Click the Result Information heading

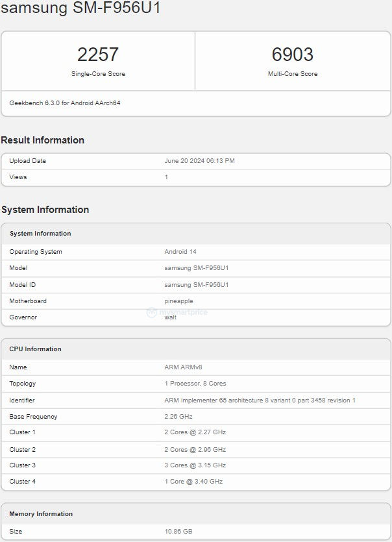click(x=43, y=140)
